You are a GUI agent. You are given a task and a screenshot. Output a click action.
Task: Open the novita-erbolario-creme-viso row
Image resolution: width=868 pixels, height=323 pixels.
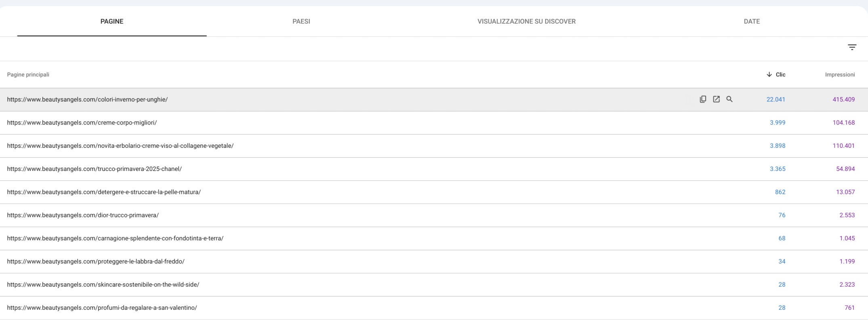(x=120, y=146)
